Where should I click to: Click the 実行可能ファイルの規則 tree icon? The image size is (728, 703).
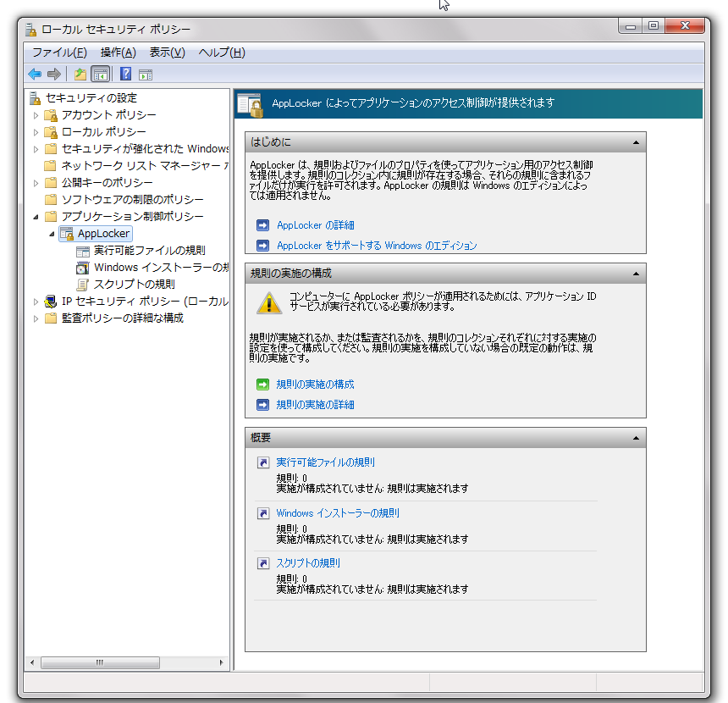pos(83,252)
